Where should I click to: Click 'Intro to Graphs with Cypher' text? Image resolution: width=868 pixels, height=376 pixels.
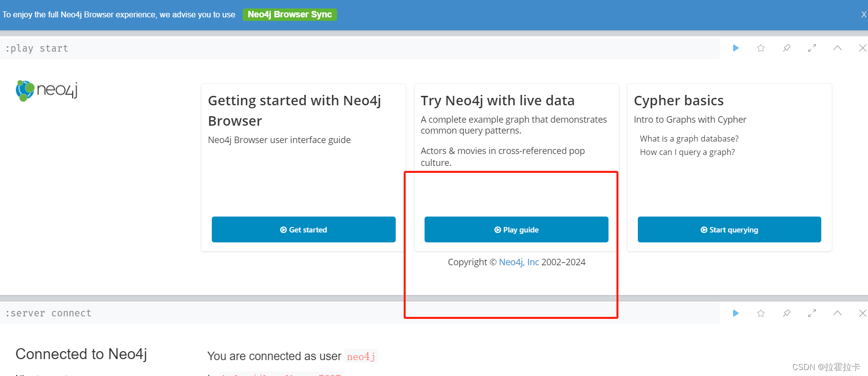pos(690,120)
